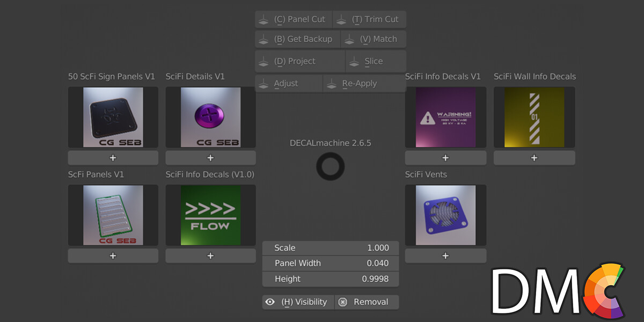Click the Removal circled-x icon
Screen dimensions: 644x322
[x=343, y=302]
